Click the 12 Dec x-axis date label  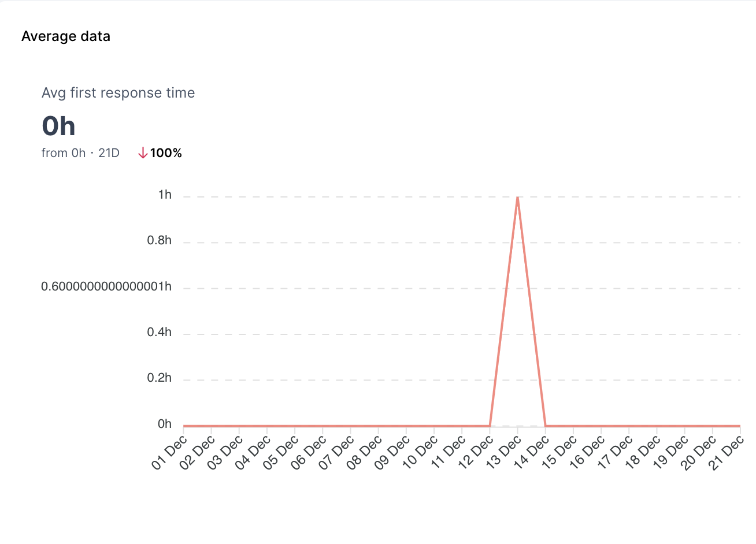pyautogui.click(x=476, y=452)
